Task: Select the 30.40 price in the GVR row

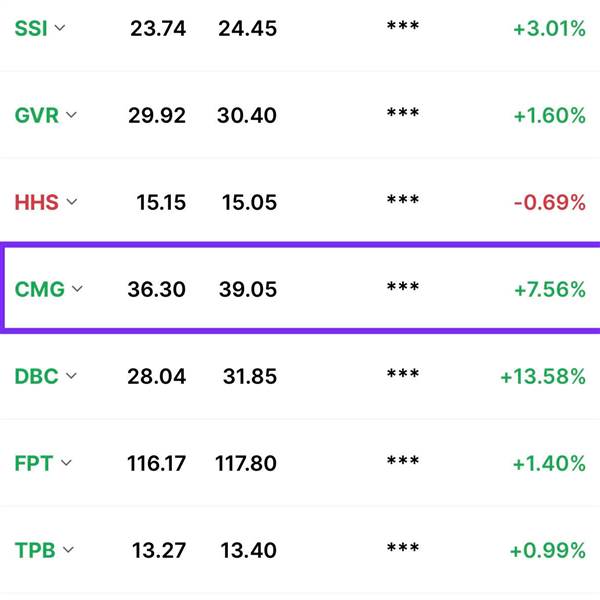Action: [247, 116]
